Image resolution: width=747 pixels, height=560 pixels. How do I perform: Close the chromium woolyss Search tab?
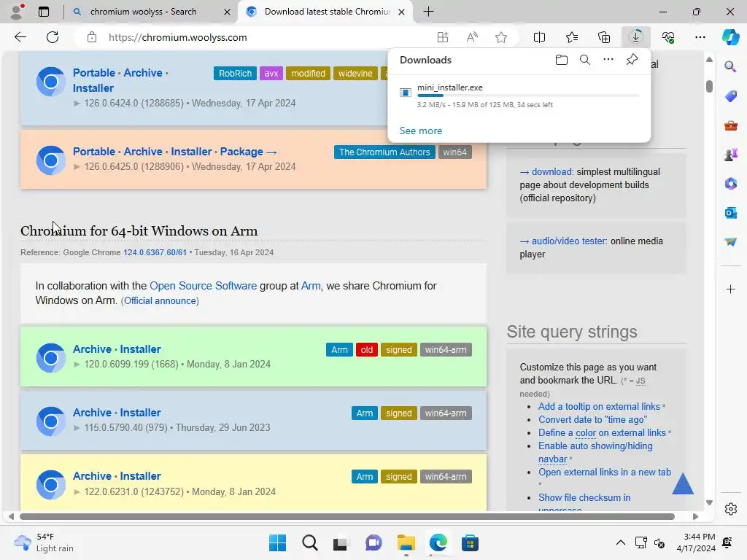pyautogui.click(x=228, y=12)
